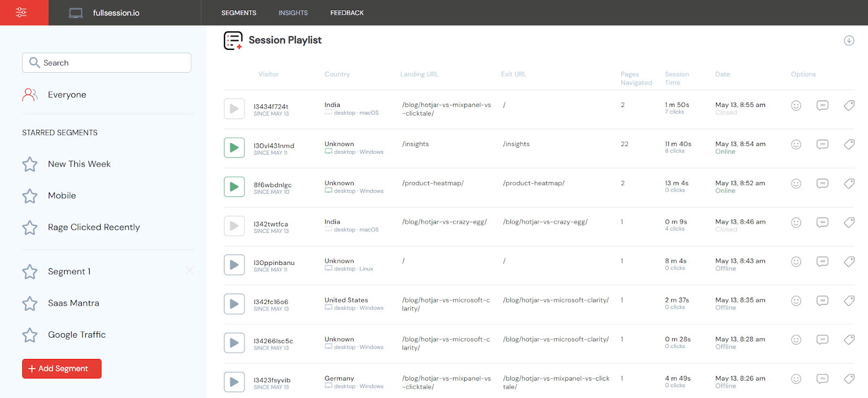Click smiley icon for May 13, 8:35 am session
Screen dimensions: 868x398
point(796,301)
